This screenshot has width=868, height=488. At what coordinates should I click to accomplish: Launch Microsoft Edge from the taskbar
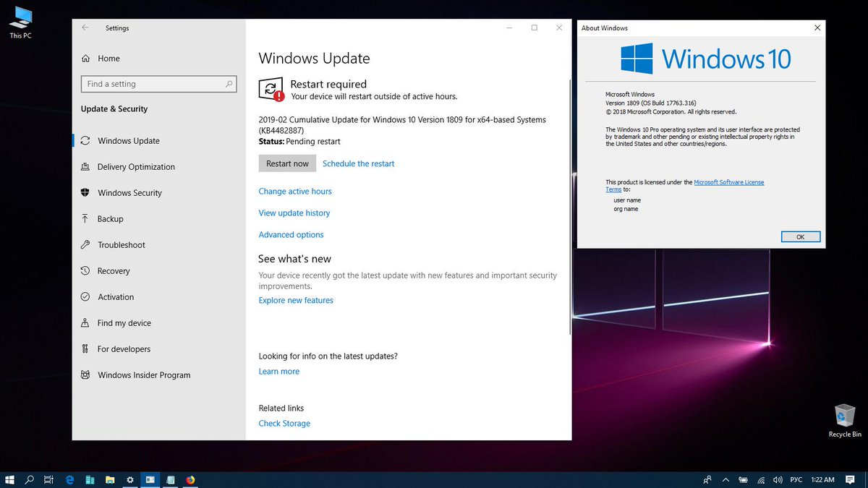point(70,479)
